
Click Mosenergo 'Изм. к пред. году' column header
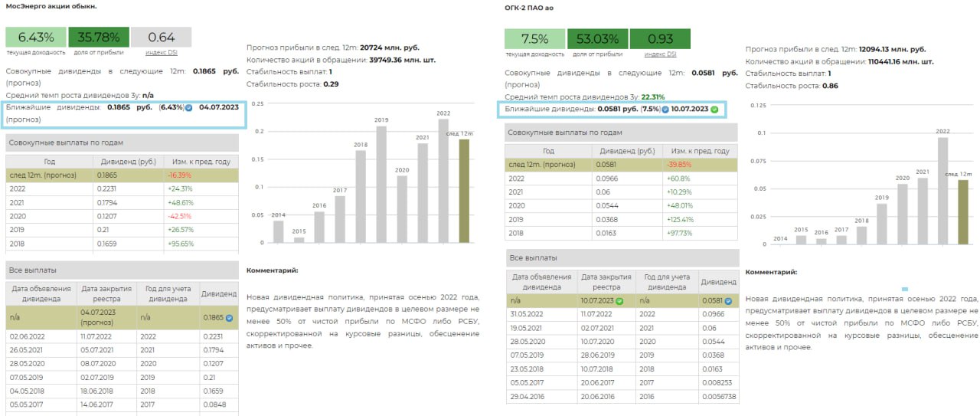point(201,162)
